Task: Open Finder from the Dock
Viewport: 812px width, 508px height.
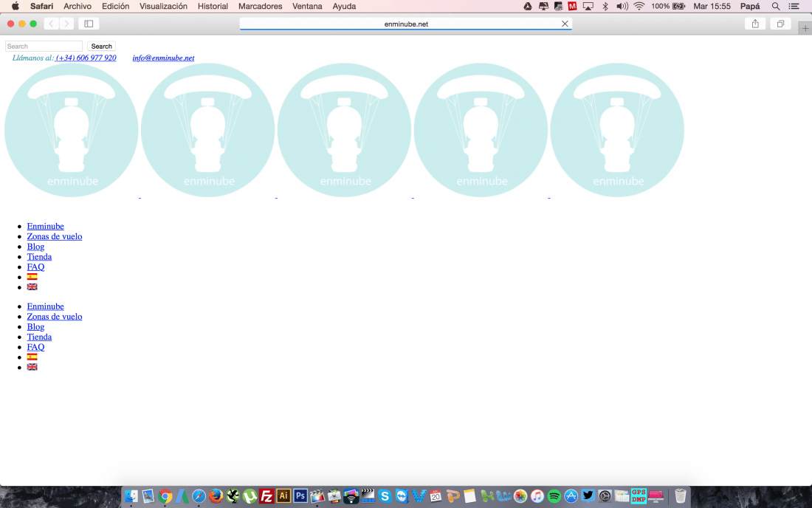Action: click(131, 496)
